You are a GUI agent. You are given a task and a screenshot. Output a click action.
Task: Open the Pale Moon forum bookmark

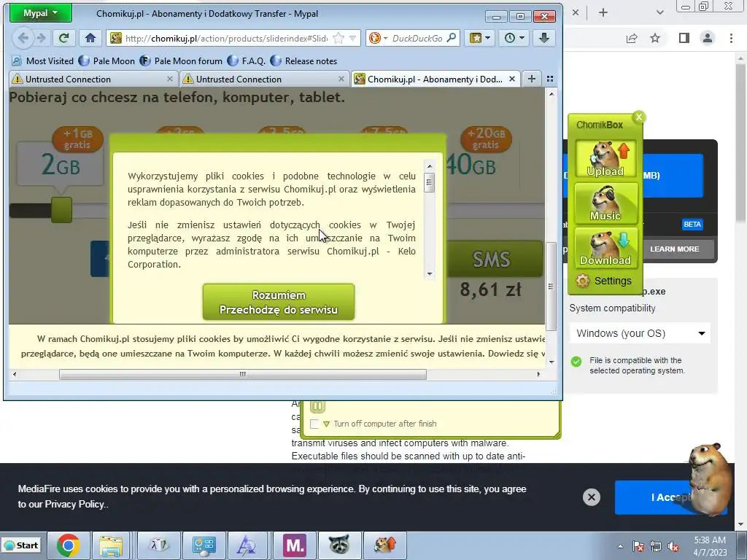(181, 61)
